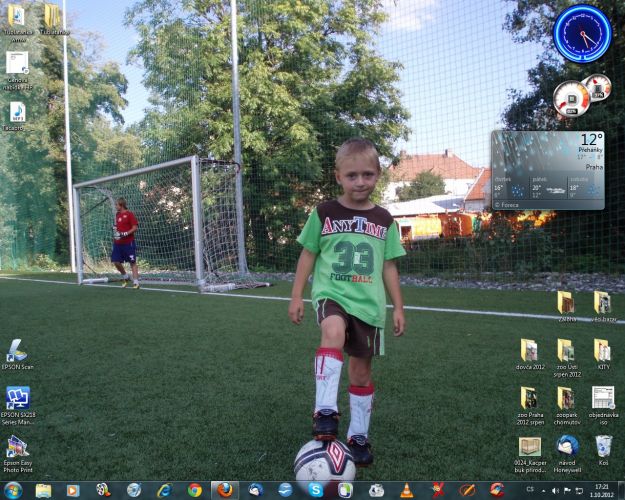
Task: Click the Windows Start button
Action: tap(13, 490)
